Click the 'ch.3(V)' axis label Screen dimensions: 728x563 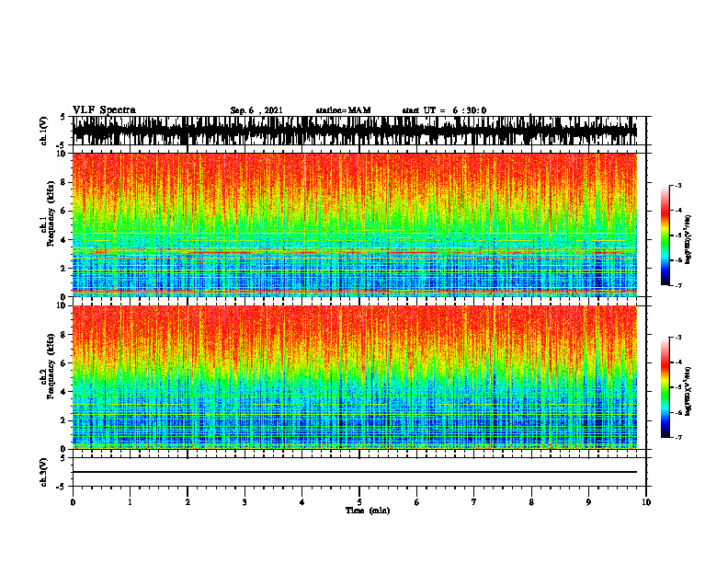click(x=44, y=472)
